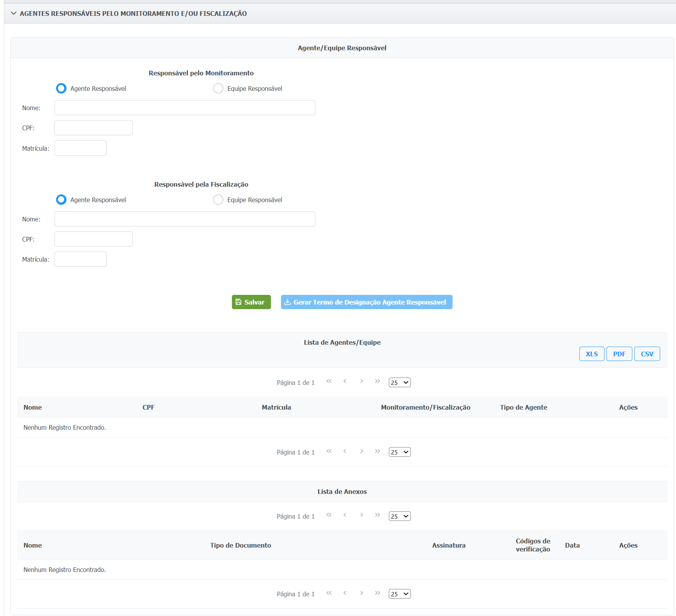Export agents list as PDF
Image resolution: width=676 pixels, height=616 pixels.
coord(619,354)
